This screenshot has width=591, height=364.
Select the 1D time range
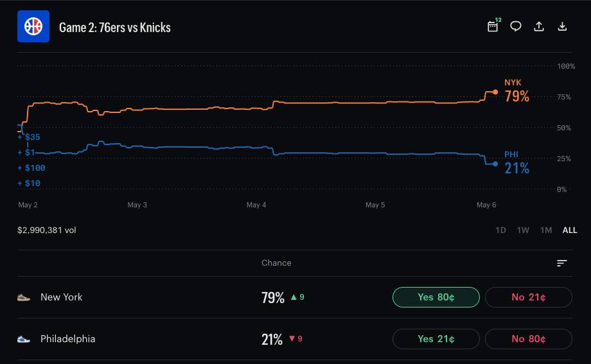500,230
